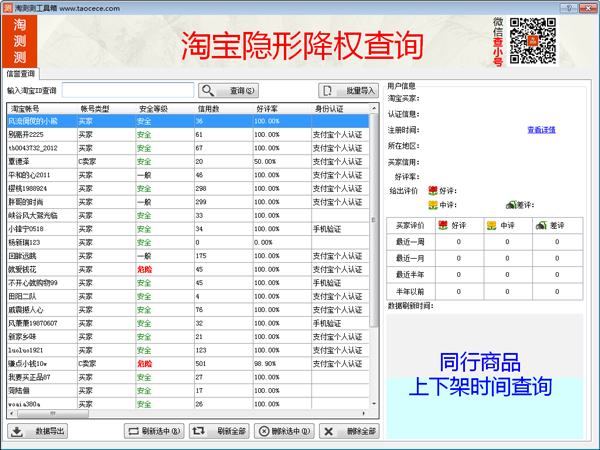Sort by the 好评率 column header
Screen dimensions: 600x450
(282, 109)
